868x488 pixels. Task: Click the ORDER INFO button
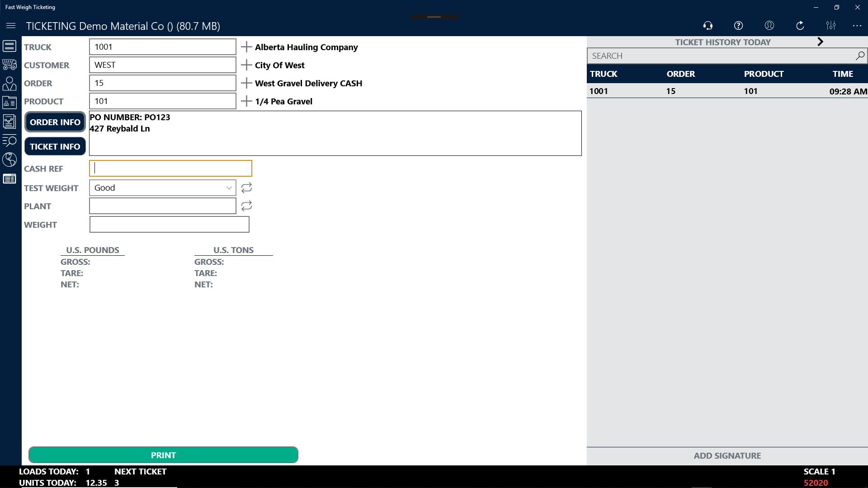coord(55,122)
